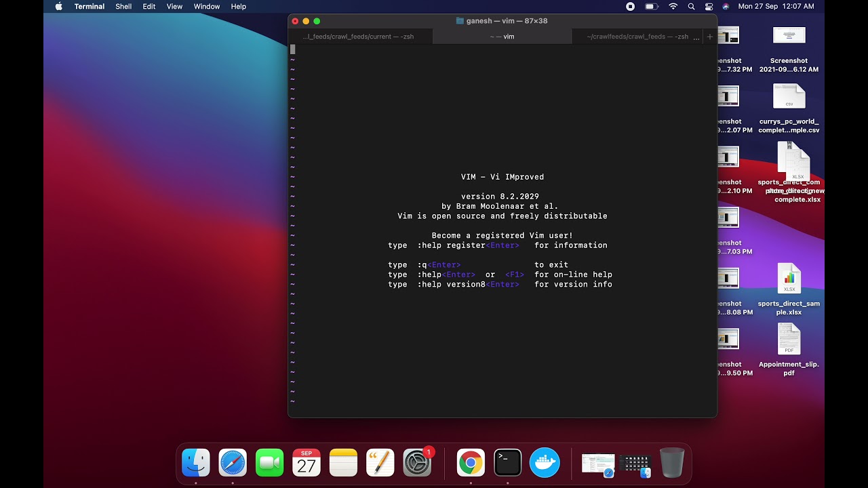Close the Terminal window
The width and height of the screenshot is (868, 488).
click(x=295, y=21)
